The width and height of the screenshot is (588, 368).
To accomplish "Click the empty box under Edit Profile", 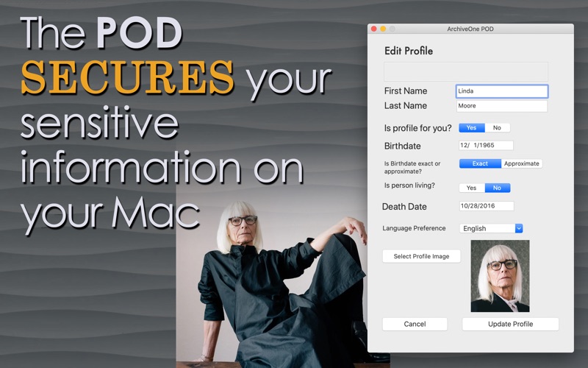I will (466, 71).
